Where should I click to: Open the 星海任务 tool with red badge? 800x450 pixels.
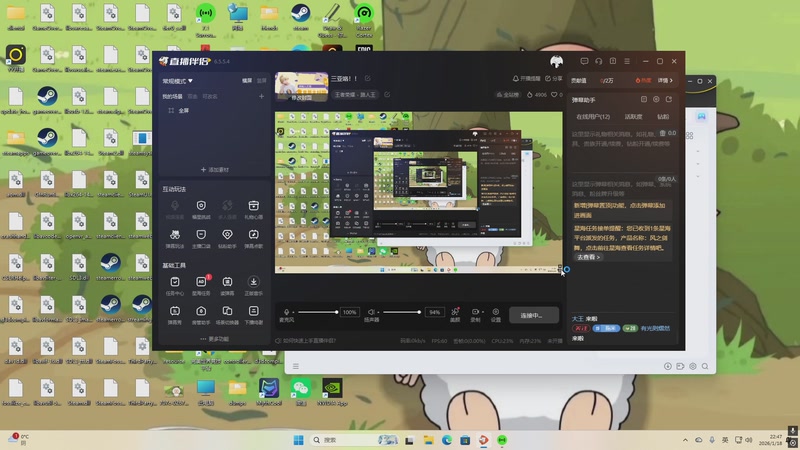coord(201,286)
